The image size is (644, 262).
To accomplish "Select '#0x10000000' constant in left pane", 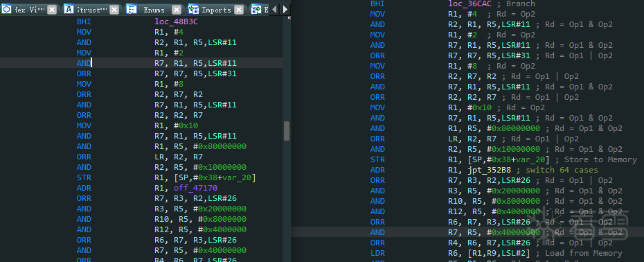I will [x=220, y=167].
